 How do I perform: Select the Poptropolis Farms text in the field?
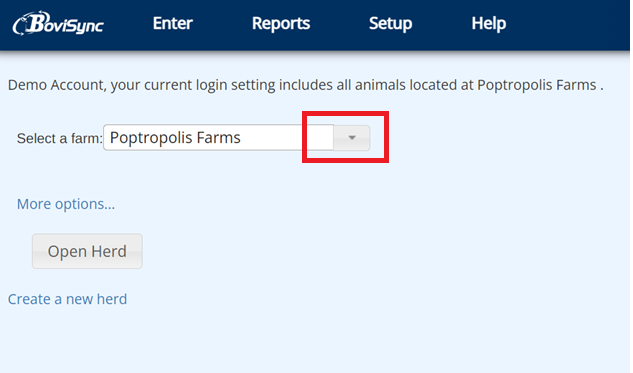pos(175,138)
